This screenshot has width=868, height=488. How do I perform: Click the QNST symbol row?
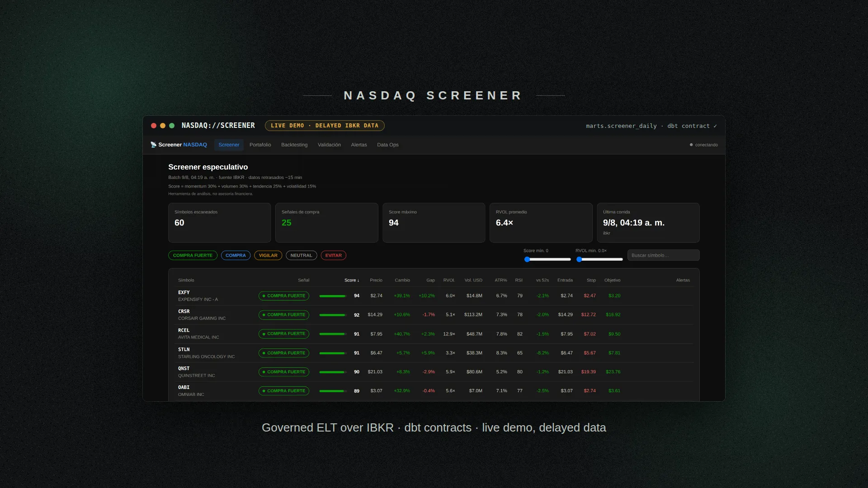(x=434, y=372)
